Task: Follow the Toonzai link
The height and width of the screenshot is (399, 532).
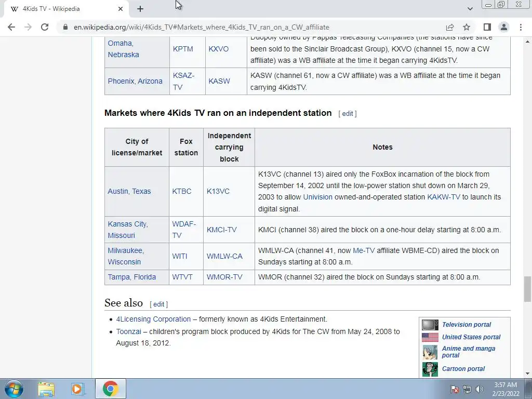Action: coord(129,331)
